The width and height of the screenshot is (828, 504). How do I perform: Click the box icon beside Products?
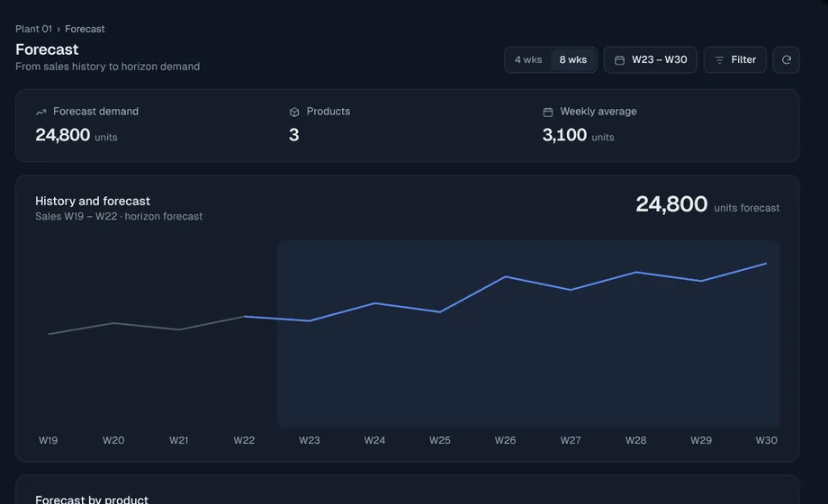[294, 112]
